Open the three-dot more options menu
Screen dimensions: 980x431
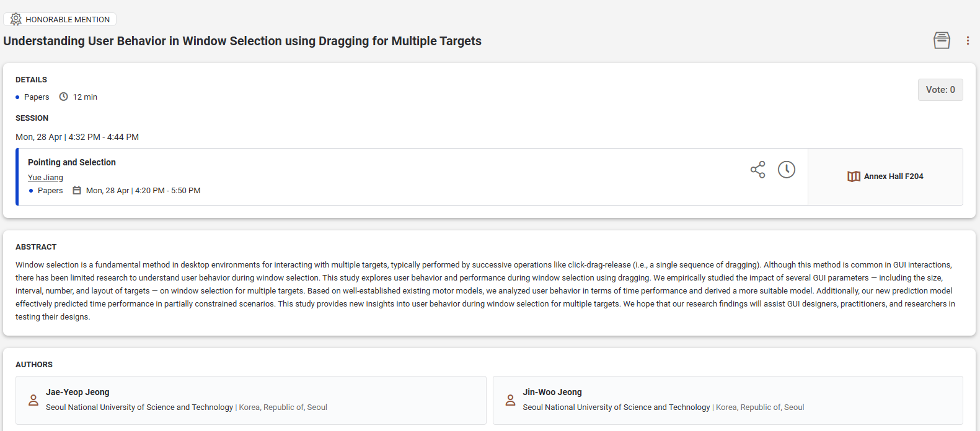tap(967, 41)
